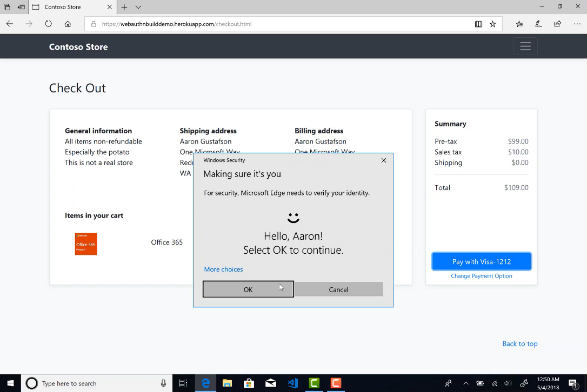The image size is (587, 392).
Task: Open Microsoft Store from taskbar
Action: point(249,383)
